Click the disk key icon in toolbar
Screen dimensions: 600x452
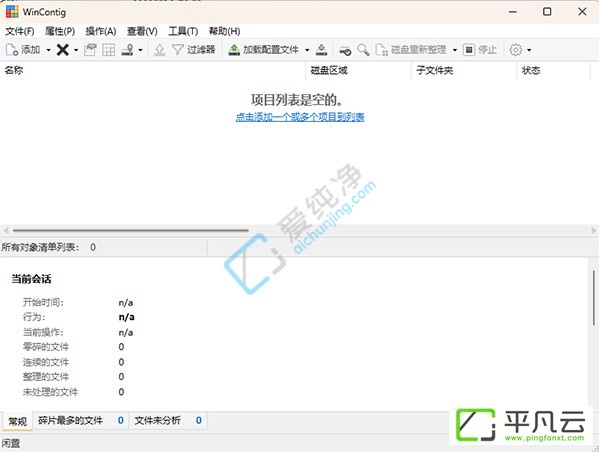(345, 50)
